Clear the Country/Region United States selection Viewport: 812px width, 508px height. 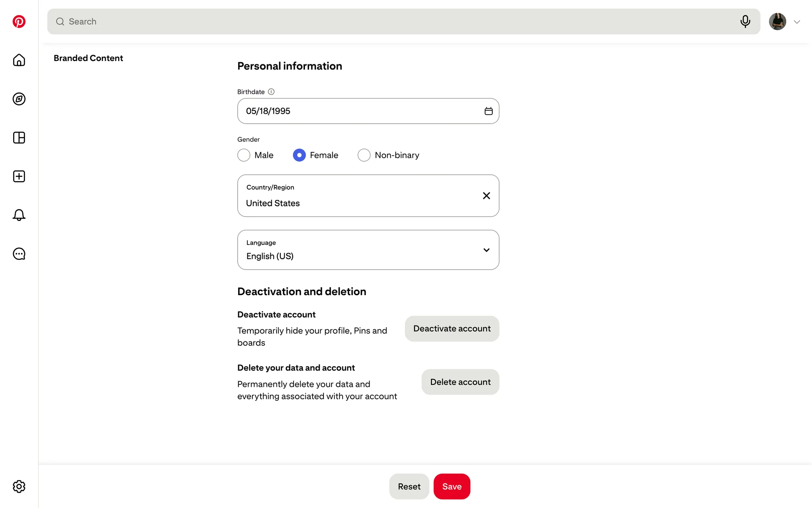point(486,196)
